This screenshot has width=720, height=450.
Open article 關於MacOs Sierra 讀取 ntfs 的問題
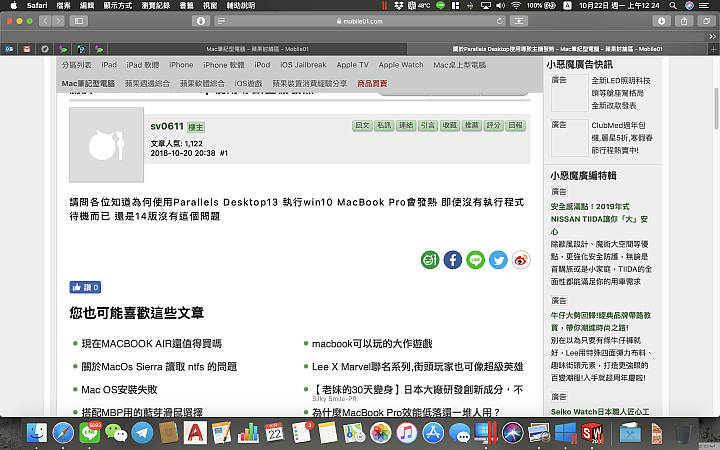pos(159,366)
